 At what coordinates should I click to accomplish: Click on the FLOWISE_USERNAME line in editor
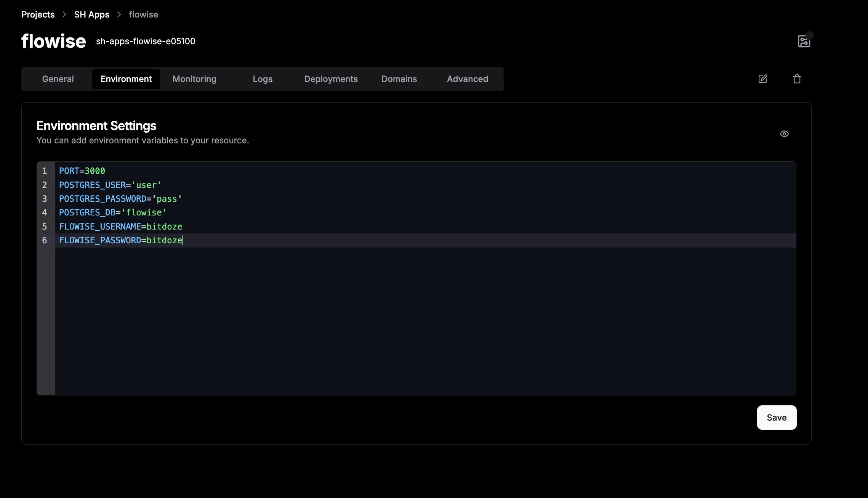pos(120,227)
